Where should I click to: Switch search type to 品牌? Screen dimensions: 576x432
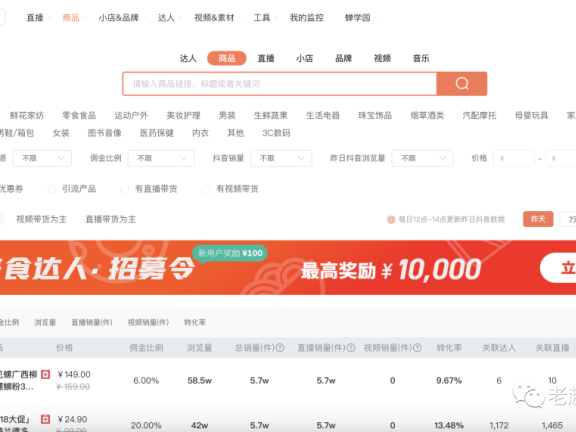pyautogui.click(x=343, y=58)
